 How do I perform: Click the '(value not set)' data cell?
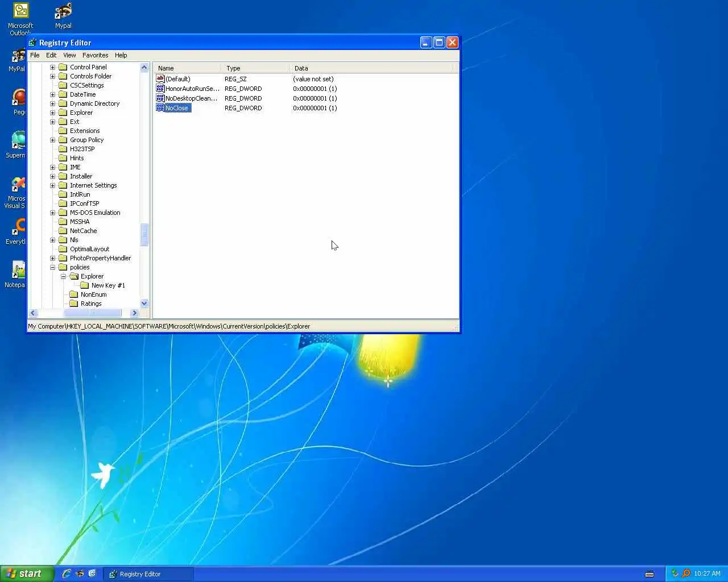tap(313, 79)
